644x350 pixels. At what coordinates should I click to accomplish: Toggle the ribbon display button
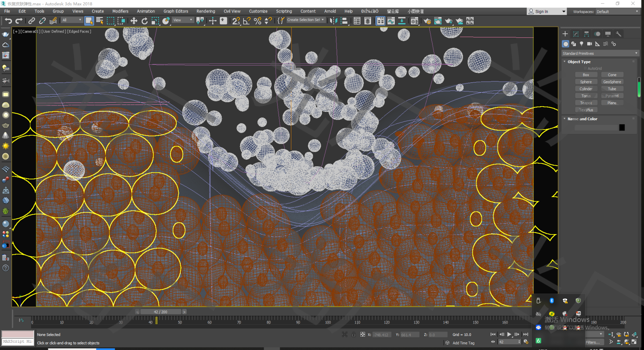coord(380,21)
